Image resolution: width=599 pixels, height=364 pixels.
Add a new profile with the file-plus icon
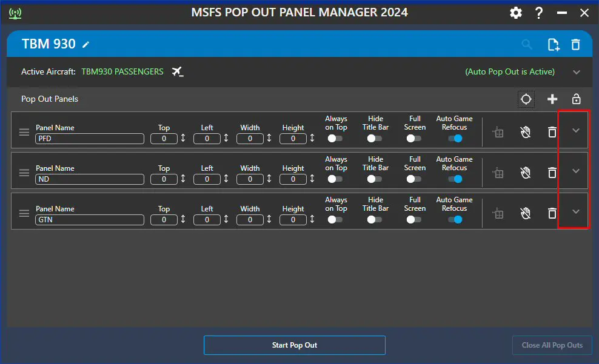(x=553, y=45)
